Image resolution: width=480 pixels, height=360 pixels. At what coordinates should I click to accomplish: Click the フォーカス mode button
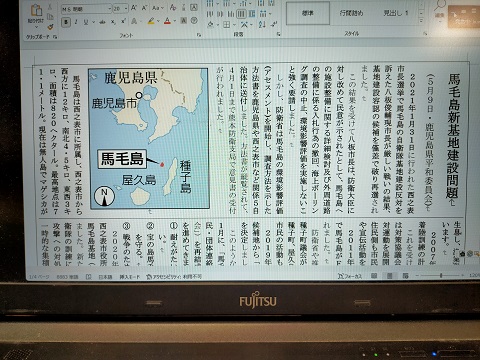(350, 276)
